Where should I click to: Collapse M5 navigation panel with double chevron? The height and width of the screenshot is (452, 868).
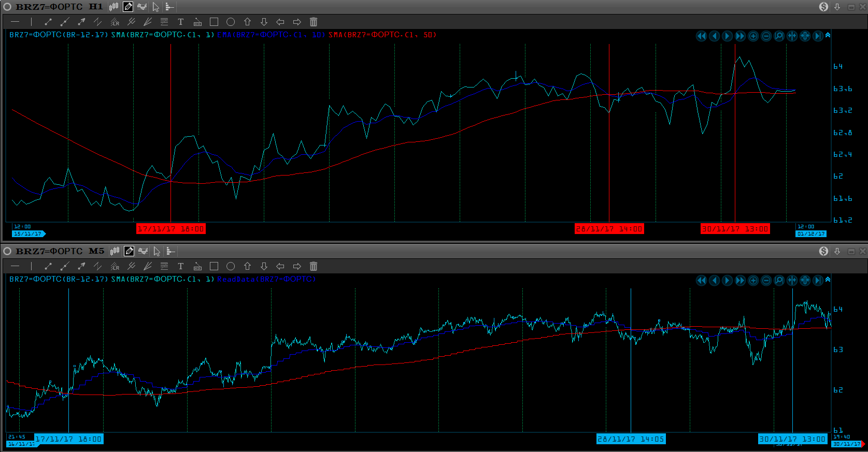[828, 280]
